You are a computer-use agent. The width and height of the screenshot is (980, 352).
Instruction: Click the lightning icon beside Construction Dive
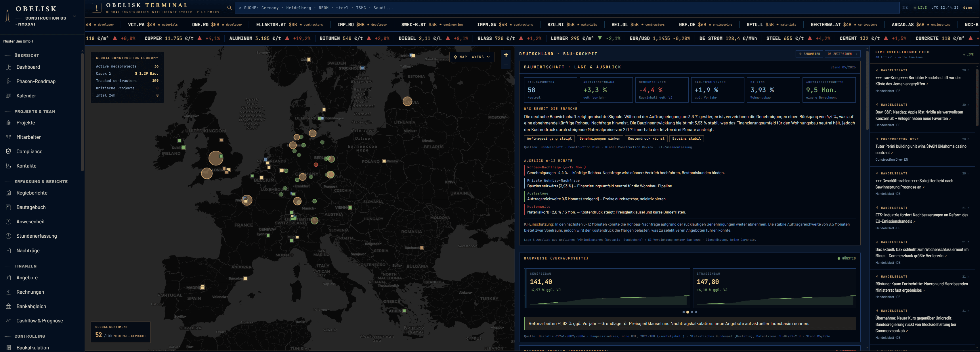click(x=877, y=139)
